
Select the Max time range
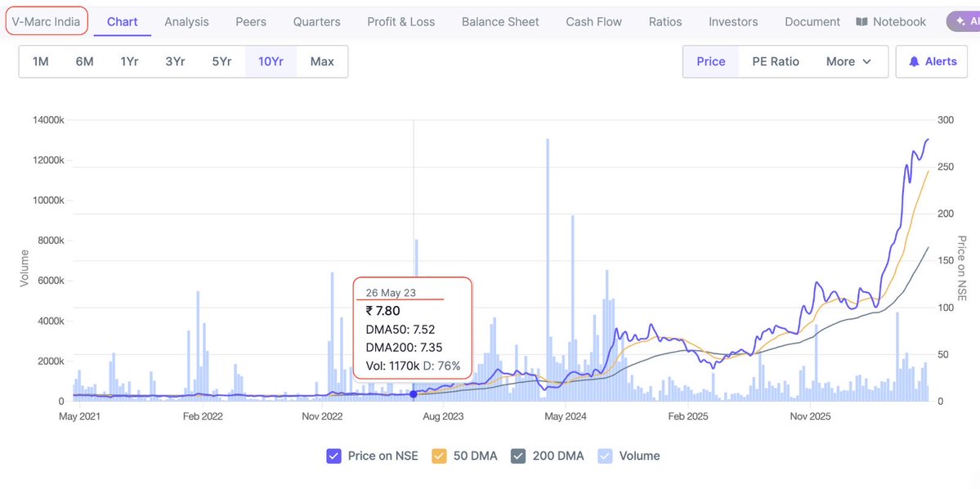click(322, 61)
